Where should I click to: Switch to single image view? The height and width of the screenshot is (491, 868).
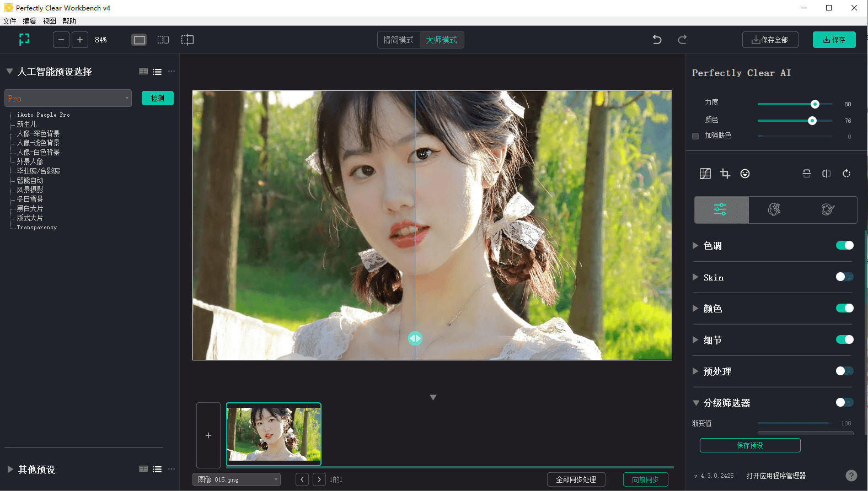(140, 40)
